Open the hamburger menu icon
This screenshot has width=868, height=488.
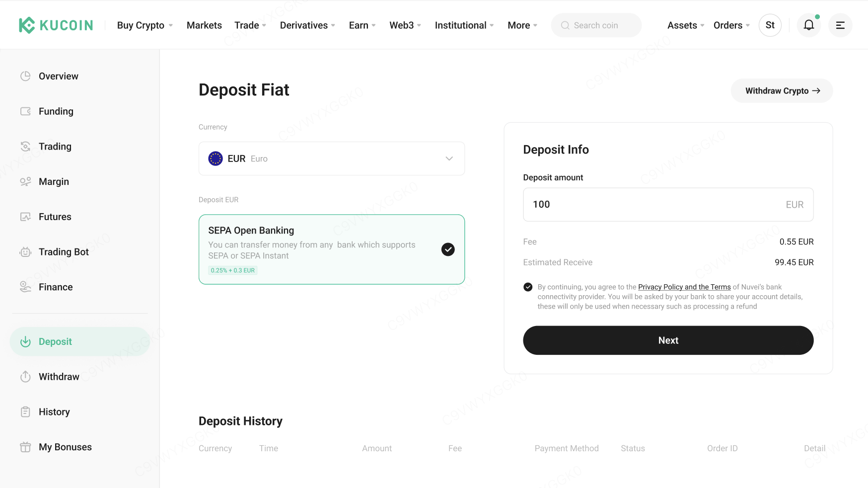coord(840,25)
